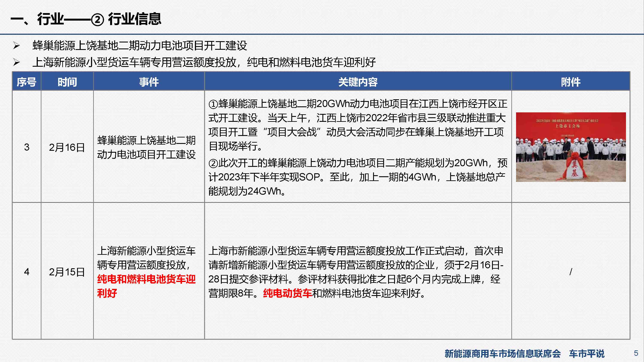The width and height of the screenshot is (644, 362).
Task: Click red highlighted '纯电动货车' text
Action: (x=287, y=293)
